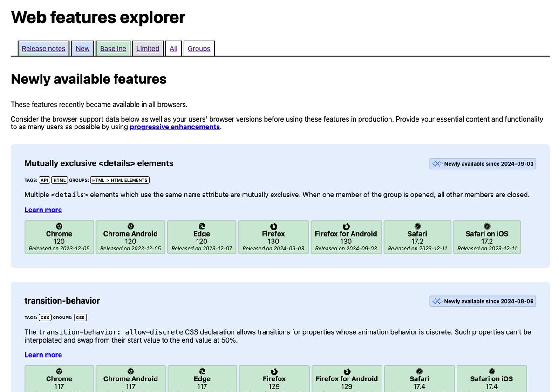The width and height of the screenshot is (559, 392).
Task: Go to the All tab
Action: click(x=173, y=48)
